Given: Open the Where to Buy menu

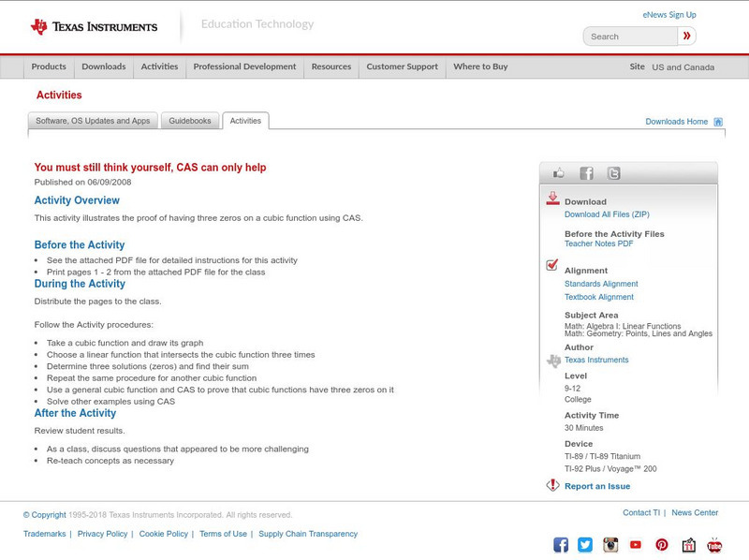Looking at the screenshot, I should (x=480, y=66).
